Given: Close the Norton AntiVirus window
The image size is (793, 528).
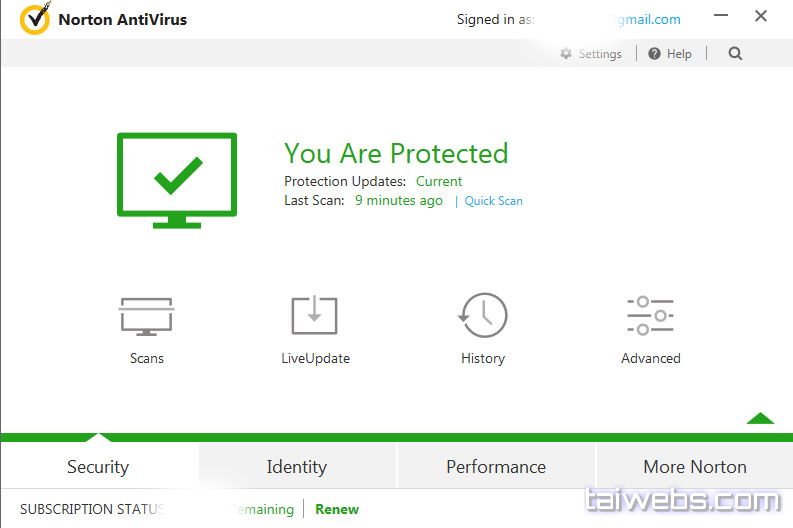Looking at the screenshot, I should [761, 17].
